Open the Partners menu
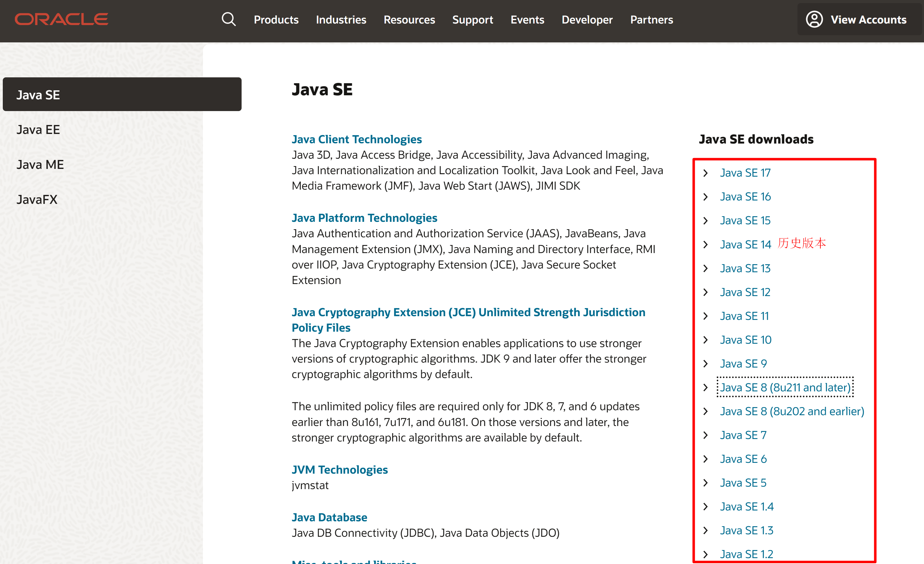 tap(651, 19)
